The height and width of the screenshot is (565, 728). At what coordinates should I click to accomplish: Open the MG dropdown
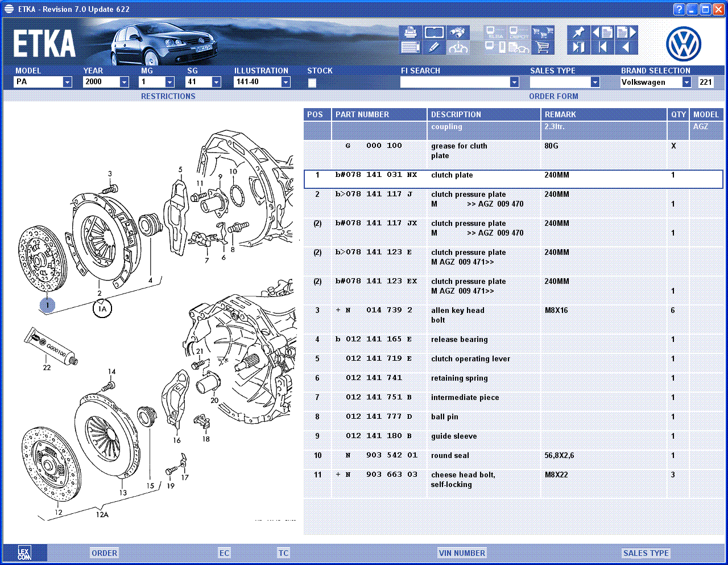pyautogui.click(x=169, y=82)
